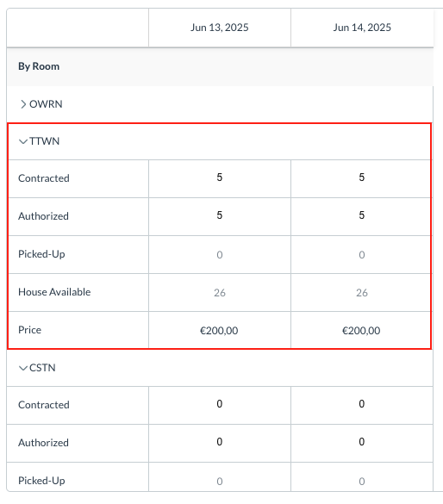Edit TTWN Authorized value for Jun 13
This screenshot has height=504, width=443.
[x=220, y=215]
